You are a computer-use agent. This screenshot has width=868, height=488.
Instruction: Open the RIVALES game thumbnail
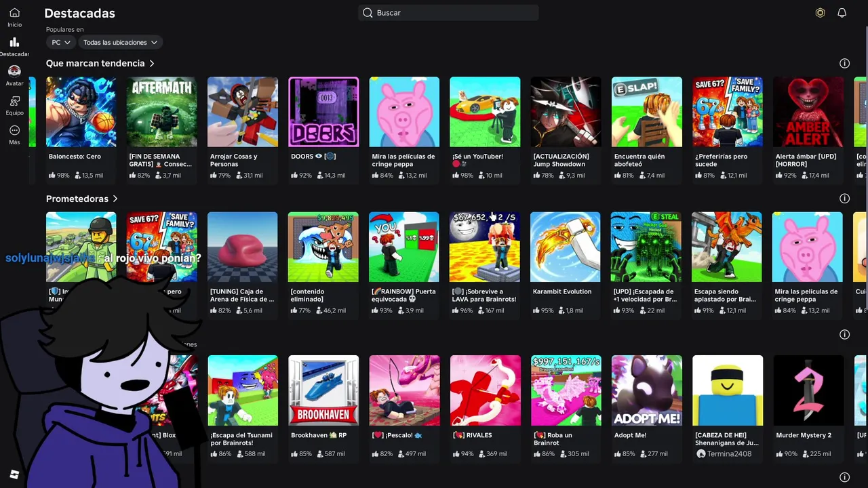pos(485,390)
